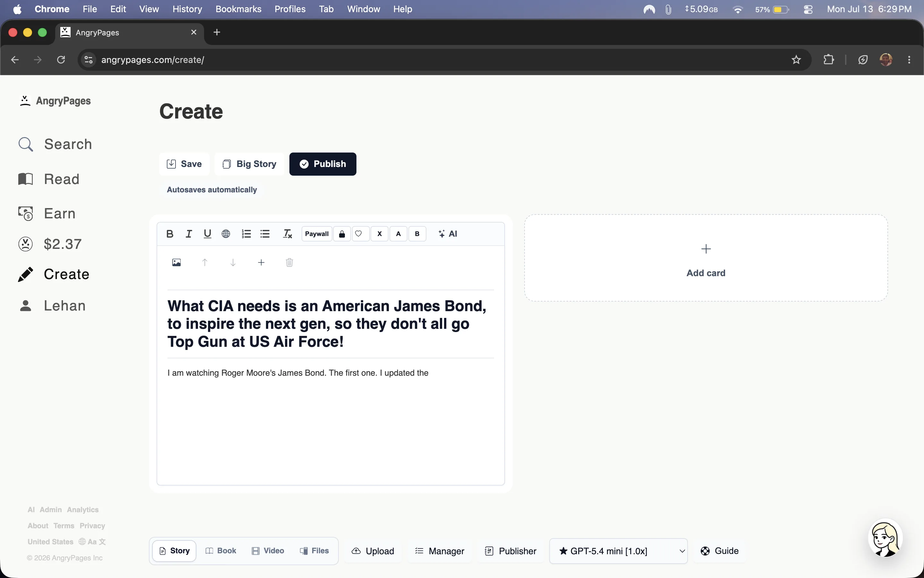Open the About footer link
Screen dimensions: 924x578
(38, 526)
